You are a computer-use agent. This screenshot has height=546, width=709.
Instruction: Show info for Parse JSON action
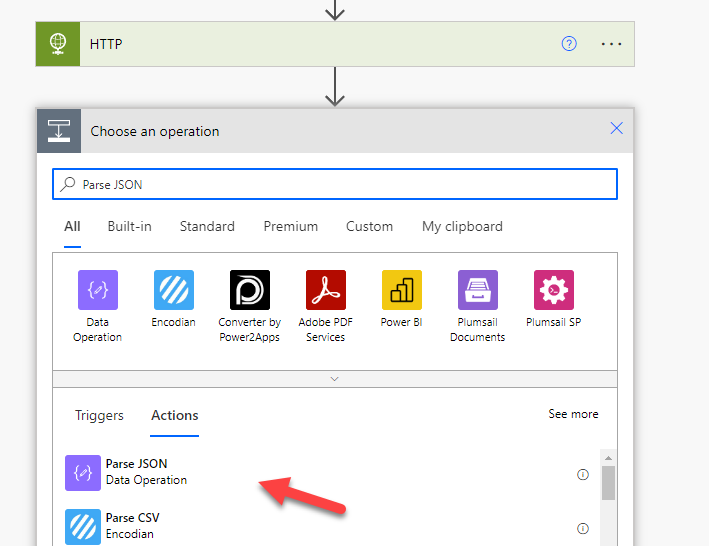click(583, 474)
